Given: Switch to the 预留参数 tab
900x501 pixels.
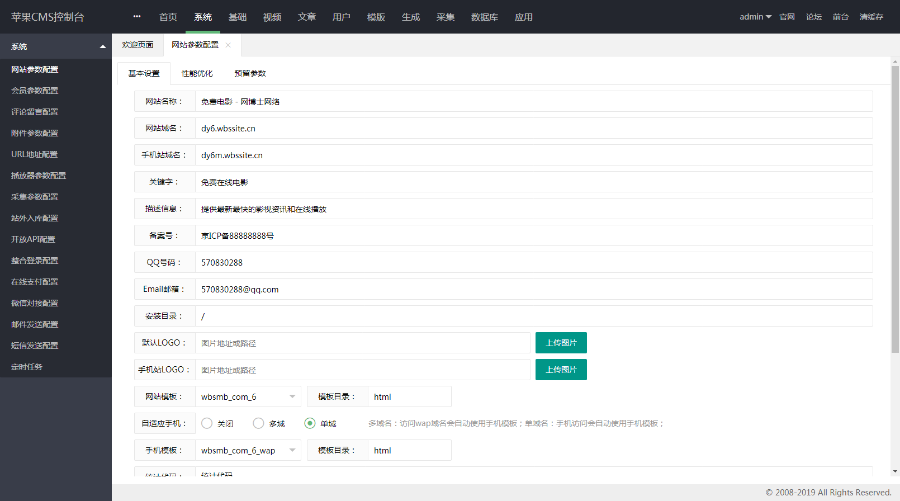Looking at the screenshot, I should pyautogui.click(x=249, y=73).
